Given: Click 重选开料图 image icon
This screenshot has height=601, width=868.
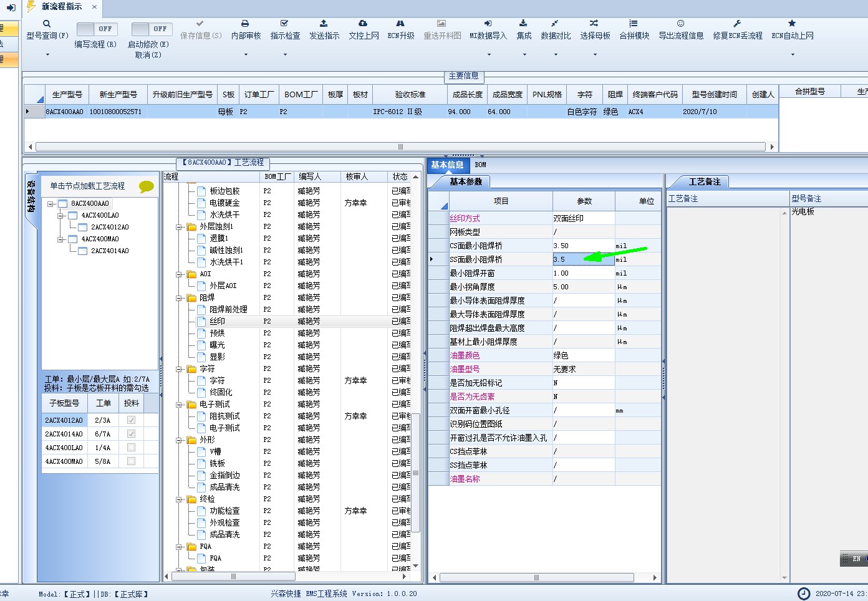Looking at the screenshot, I should point(441,24).
